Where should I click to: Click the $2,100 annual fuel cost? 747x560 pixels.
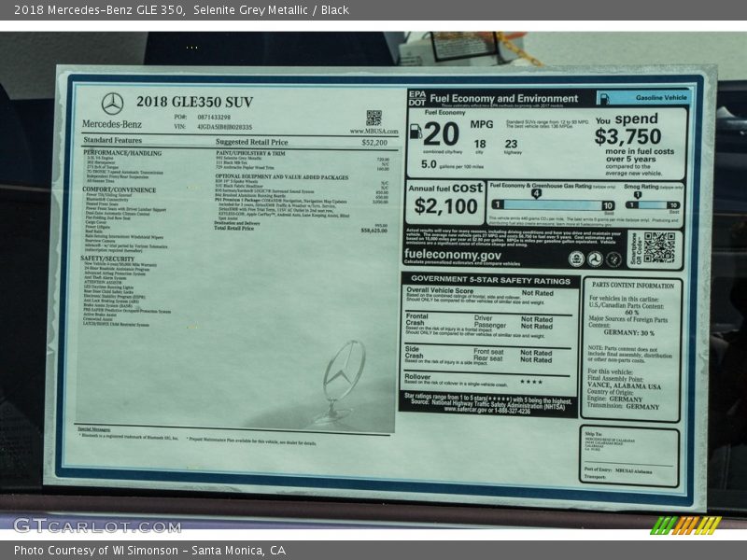tap(445, 206)
